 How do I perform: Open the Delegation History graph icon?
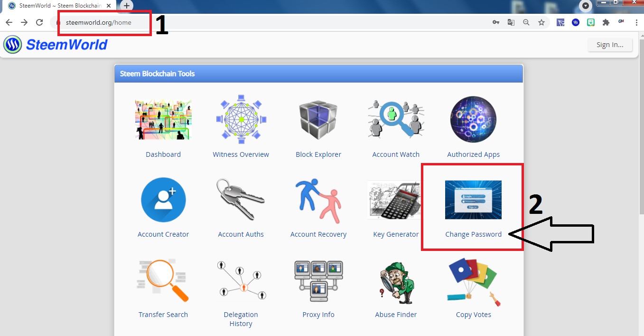tap(241, 280)
